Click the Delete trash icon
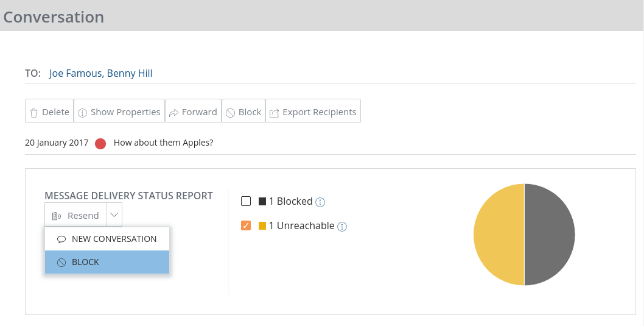Image resolution: width=644 pixels, height=326 pixels. [34, 113]
